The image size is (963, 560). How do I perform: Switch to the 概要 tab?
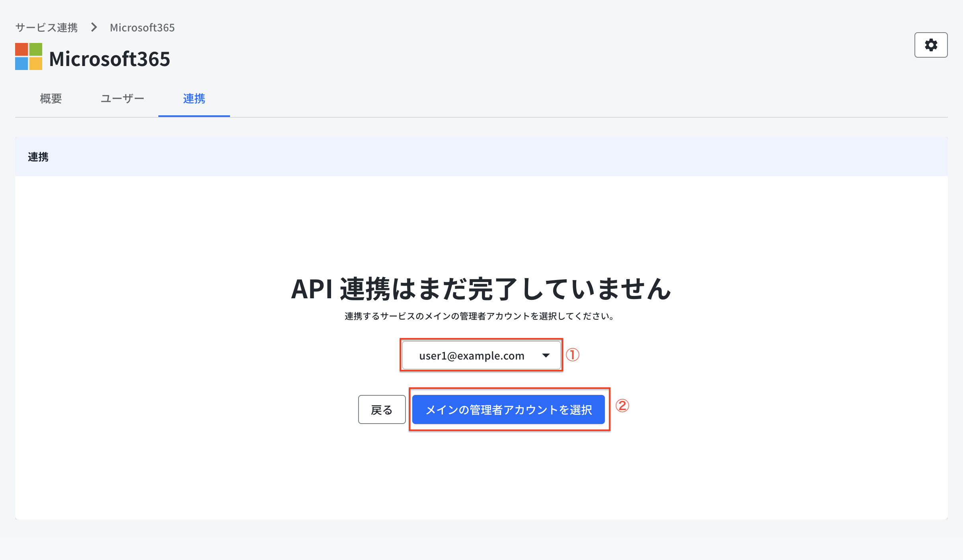[x=51, y=98]
